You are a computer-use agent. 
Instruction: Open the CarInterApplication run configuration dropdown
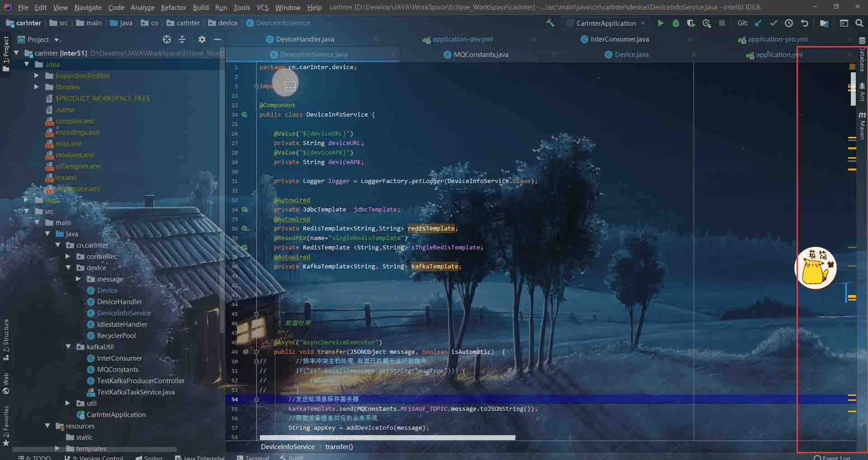(606, 23)
